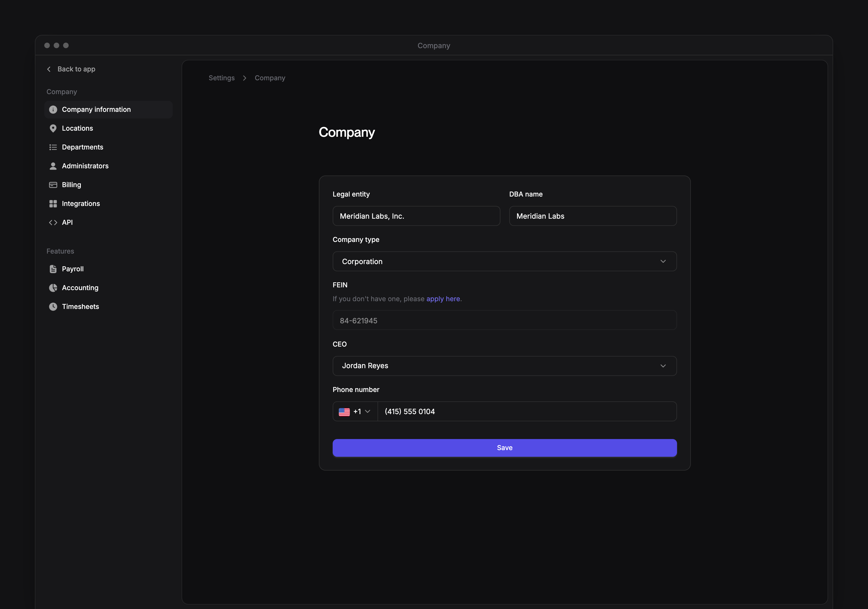Expand Company type dropdown
This screenshot has height=609, width=868.
[x=505, y=262]
